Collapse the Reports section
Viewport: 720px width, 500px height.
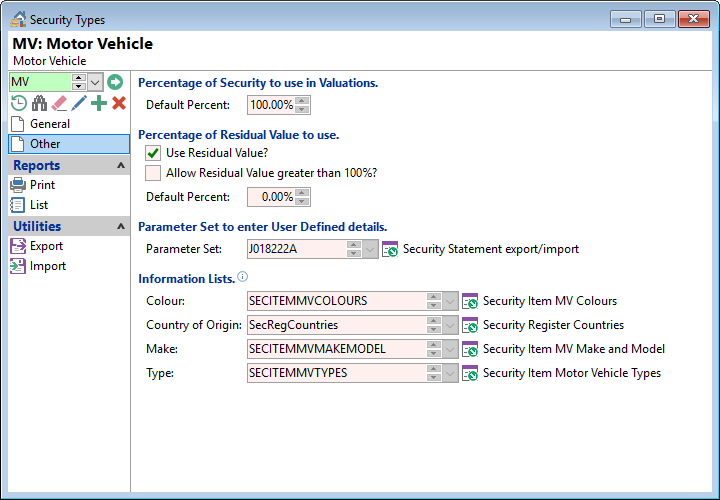coord(121,166)
